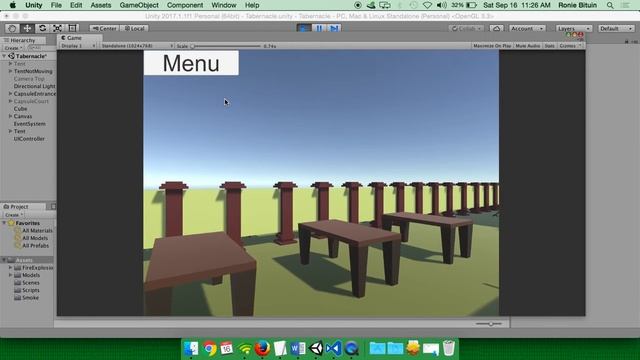Expand CapsuleCourt object
The height and width of the screenshot is (360, 640).
(10, 101)
